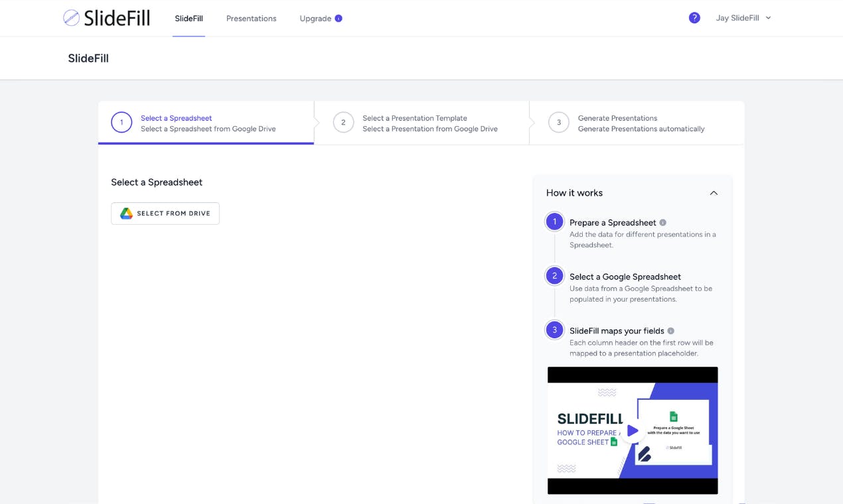Open the Presentations nav tab
The image size is (843, 504).
251,19
